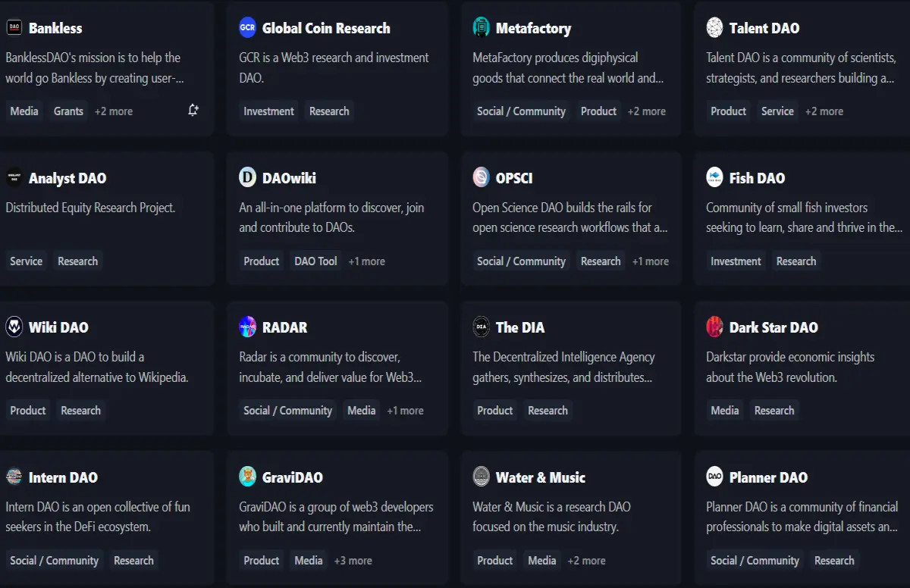Image resolution: width=910 pixels, height=588 pixels.
Task: Show '+1 more' tags on the DAOwiki card
Action: tap(367, 261)
